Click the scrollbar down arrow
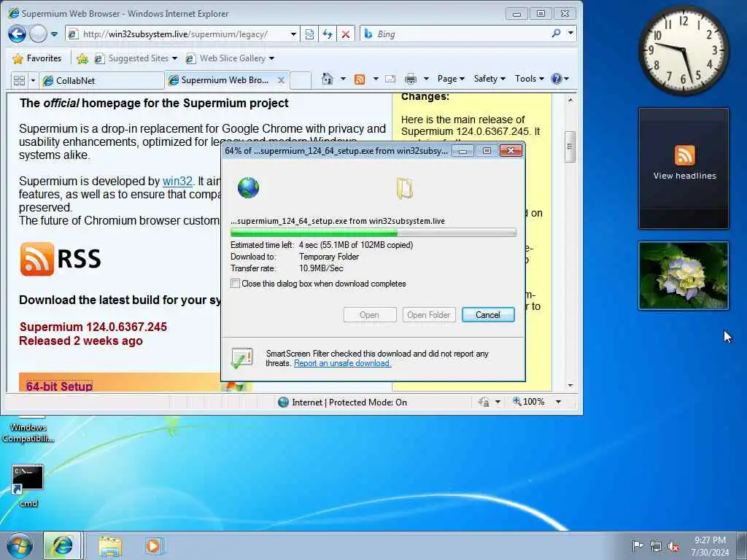The height and width of the screenshot is (560, 747). (570, 385)
